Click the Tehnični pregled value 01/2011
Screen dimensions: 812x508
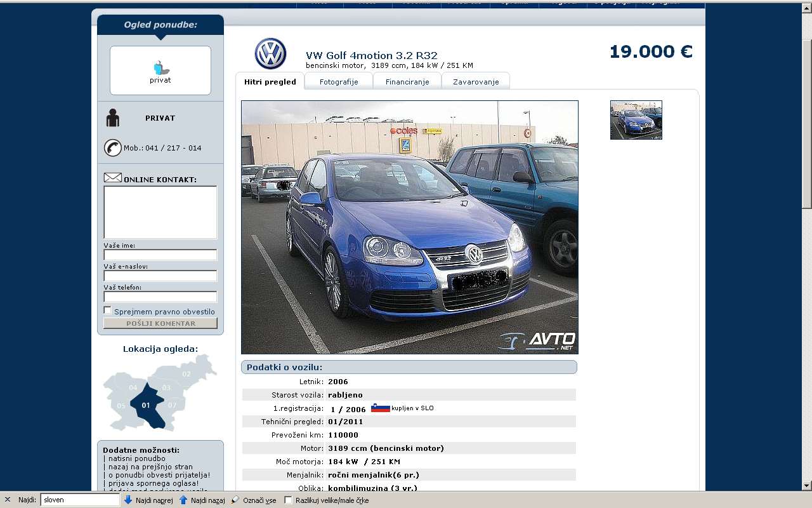point(346,422)
